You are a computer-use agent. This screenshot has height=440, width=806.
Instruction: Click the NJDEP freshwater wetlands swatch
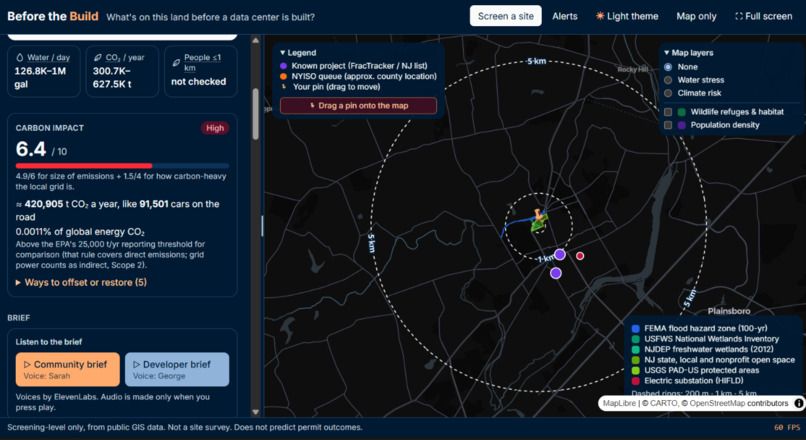635,350
